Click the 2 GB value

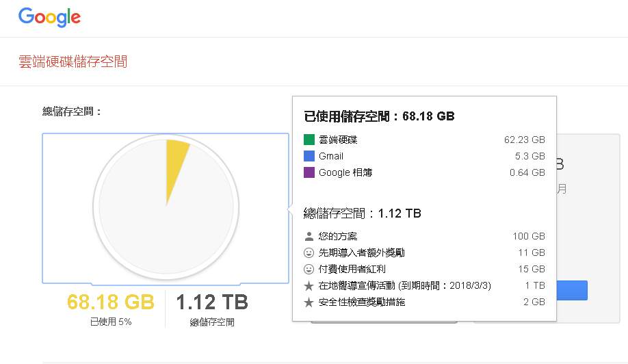pos(534,302)
